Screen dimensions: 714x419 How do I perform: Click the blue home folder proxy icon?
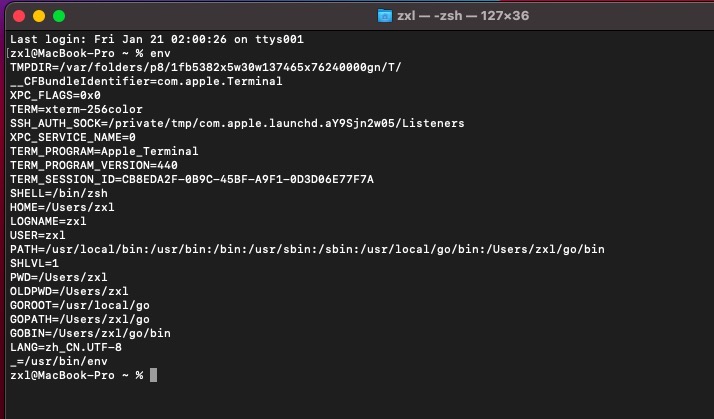385,16
